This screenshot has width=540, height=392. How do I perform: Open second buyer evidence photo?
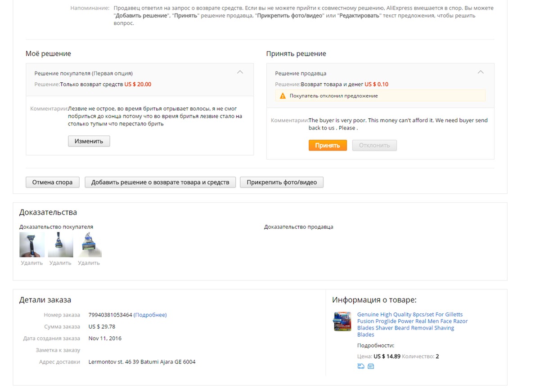60,245
